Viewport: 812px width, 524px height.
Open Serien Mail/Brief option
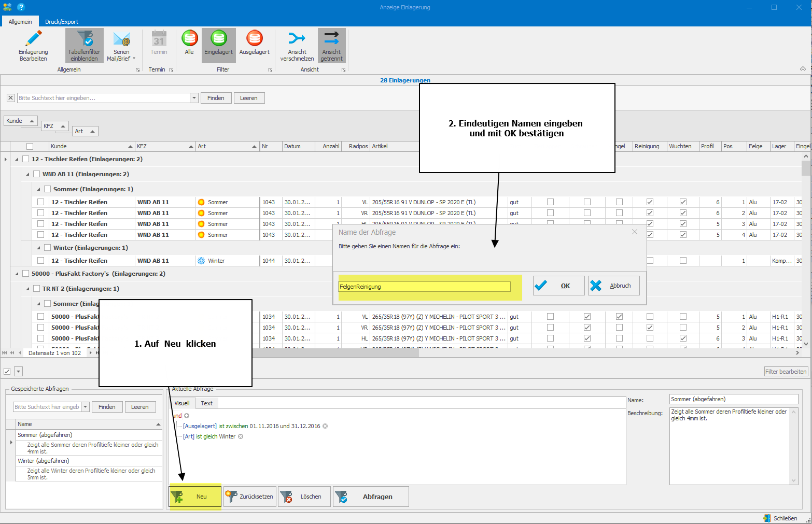(x=121, y=46)
